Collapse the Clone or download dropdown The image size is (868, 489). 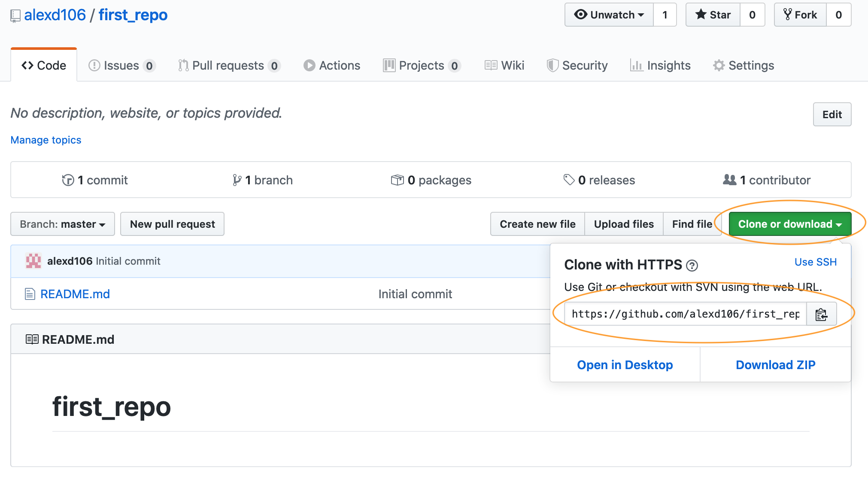pos(789,224)
